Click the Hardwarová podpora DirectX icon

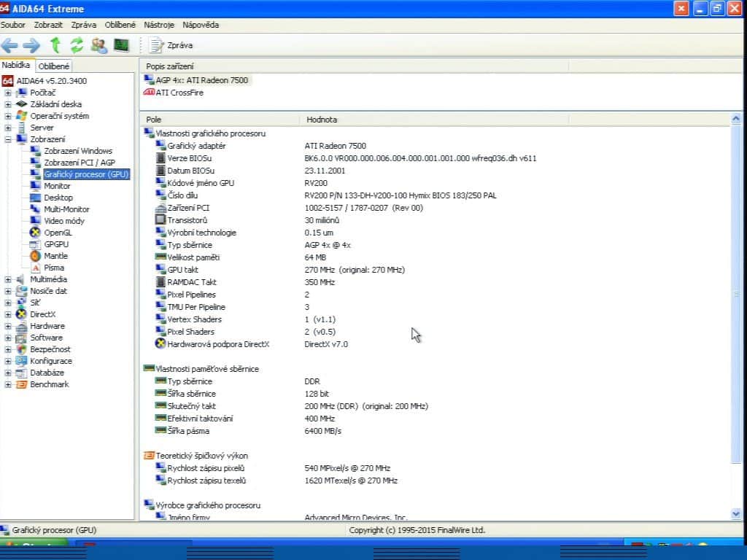click(160, 344)
